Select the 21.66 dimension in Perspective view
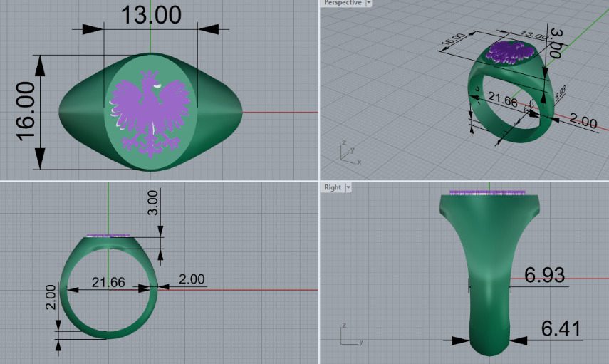 (503, 100)
